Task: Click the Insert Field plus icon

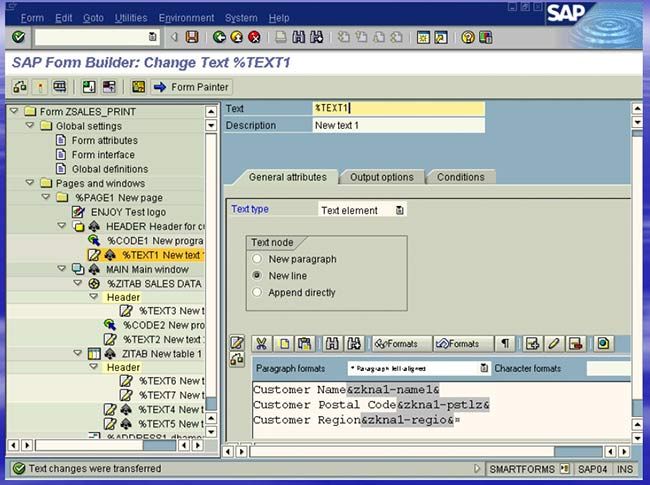Action: point(532,344)
